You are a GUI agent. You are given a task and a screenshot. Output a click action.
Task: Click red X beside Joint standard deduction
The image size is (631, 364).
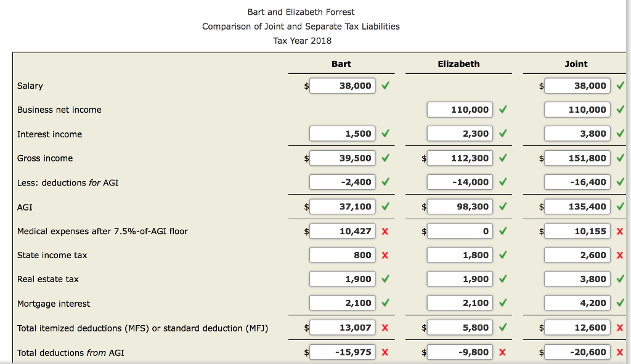click(x=620, y=328)
